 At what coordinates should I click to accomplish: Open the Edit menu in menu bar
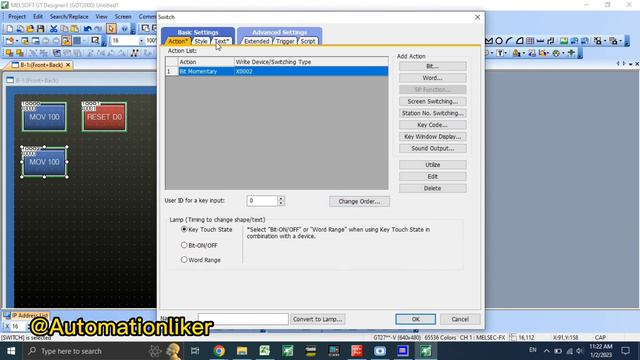38,17
